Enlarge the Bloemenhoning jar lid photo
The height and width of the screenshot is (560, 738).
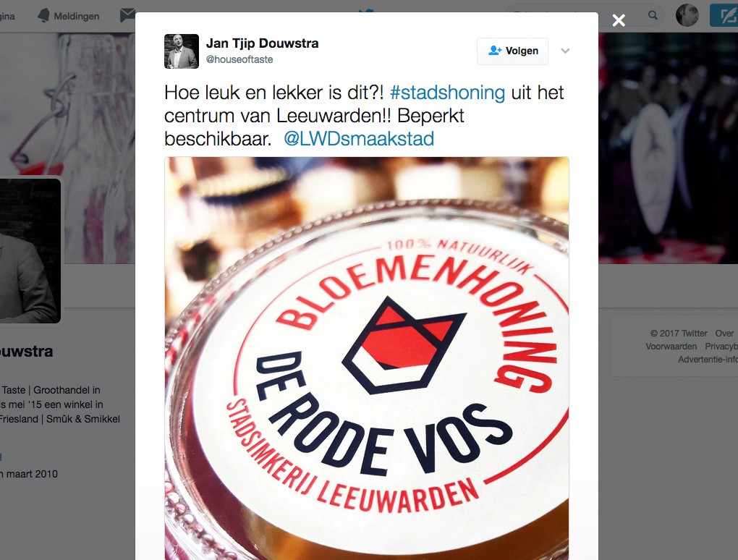point(367,358)
